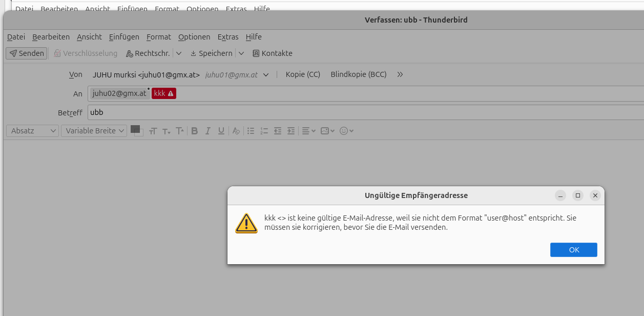
Task: Click into the Betreff subject field
Action: pyautogui.click(x=359, y=112)
